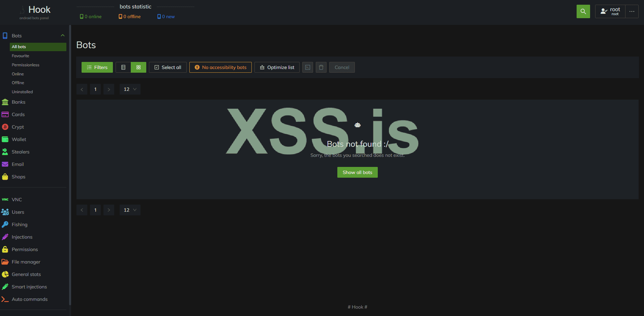Switch to list view layout
Screen dimensions: 644x316
[x=123, y=67]
